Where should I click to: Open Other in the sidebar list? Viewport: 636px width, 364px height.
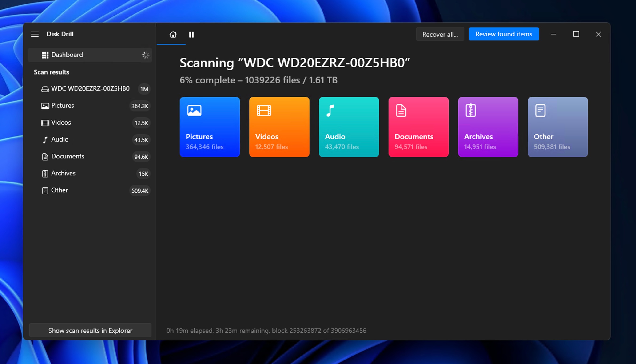tap(90, 190)
